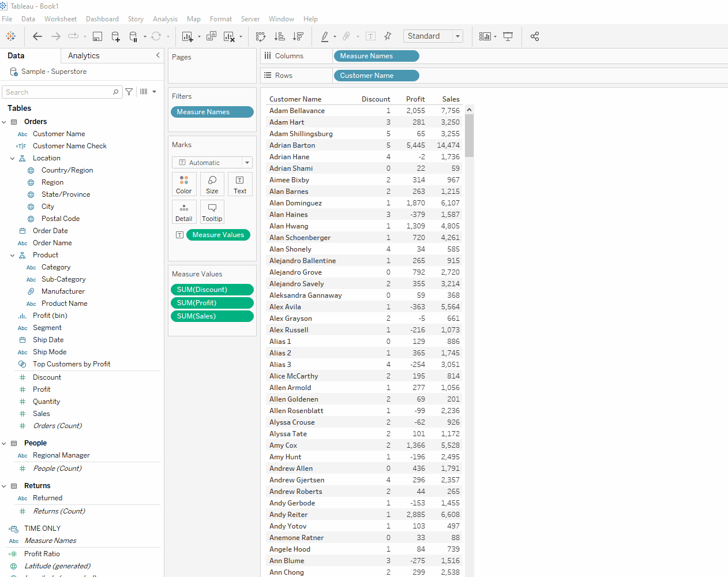Sort ascending using the toolbar icon

[x=280, y=36]
